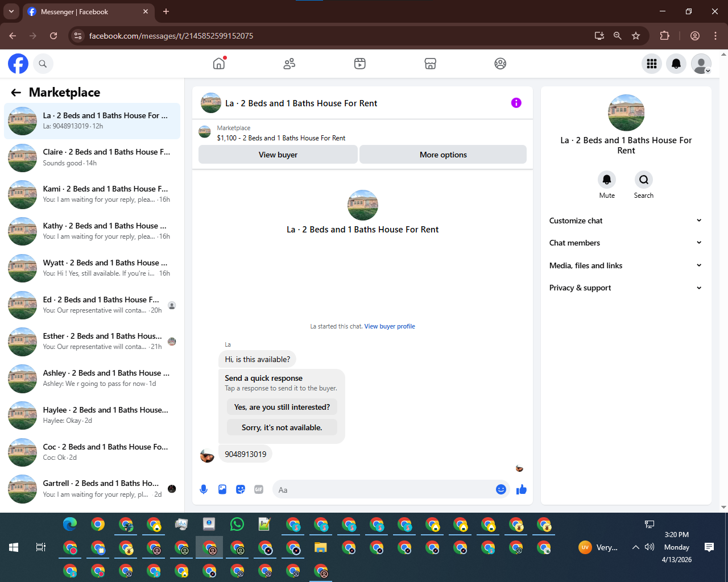Open the Haylee conversation
Screen dimensions: 728x582
pos(92,415)
